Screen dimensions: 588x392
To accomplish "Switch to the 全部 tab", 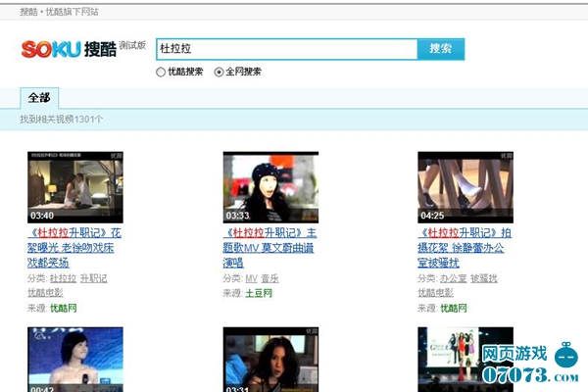I will (x=39, y=98).
